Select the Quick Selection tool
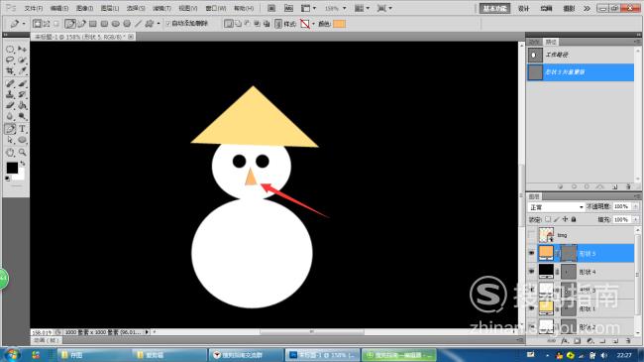Viewport: 644px width, 362px height. [22, 60]
